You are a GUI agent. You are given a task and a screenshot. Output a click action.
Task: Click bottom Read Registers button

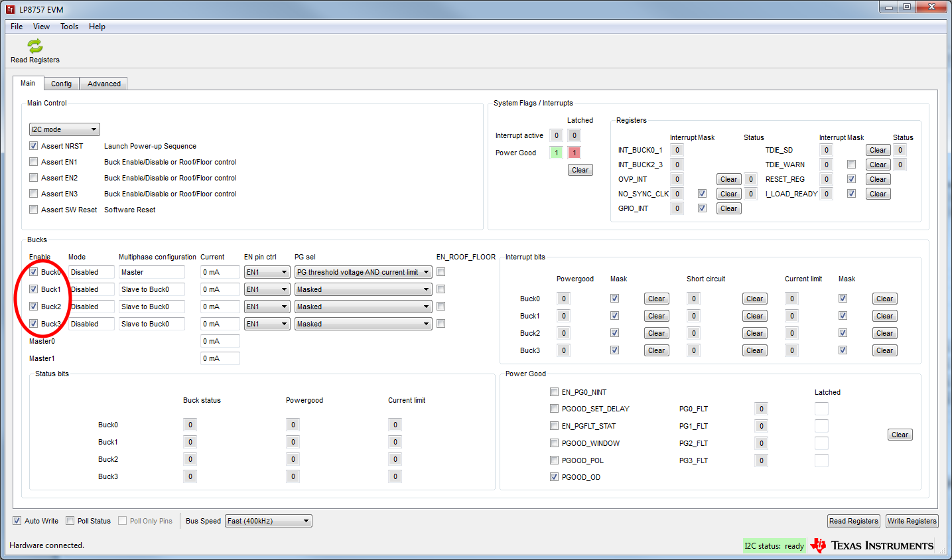click(x=854, y=521)
